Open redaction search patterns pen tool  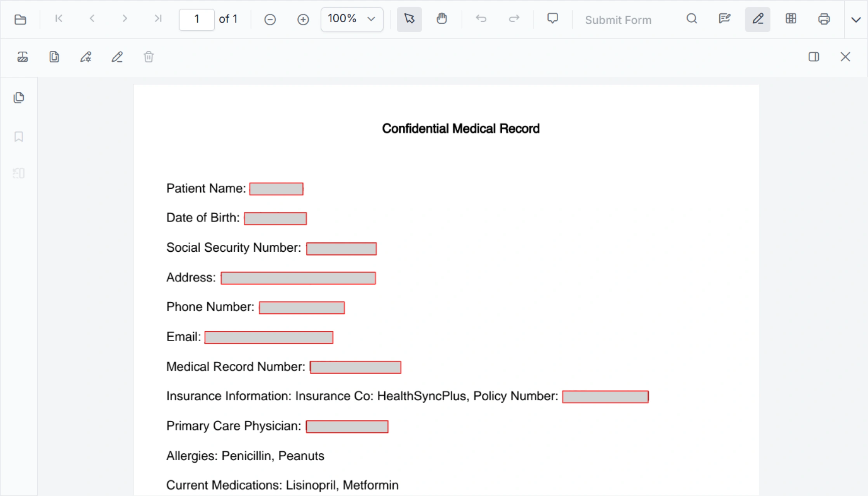point(85,57)
